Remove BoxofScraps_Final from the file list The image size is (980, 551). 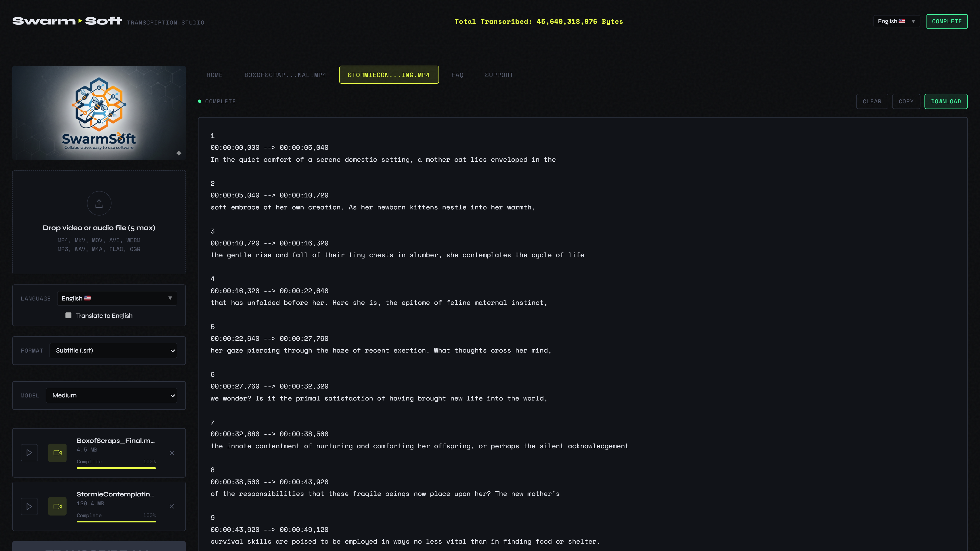pos(172,453)
